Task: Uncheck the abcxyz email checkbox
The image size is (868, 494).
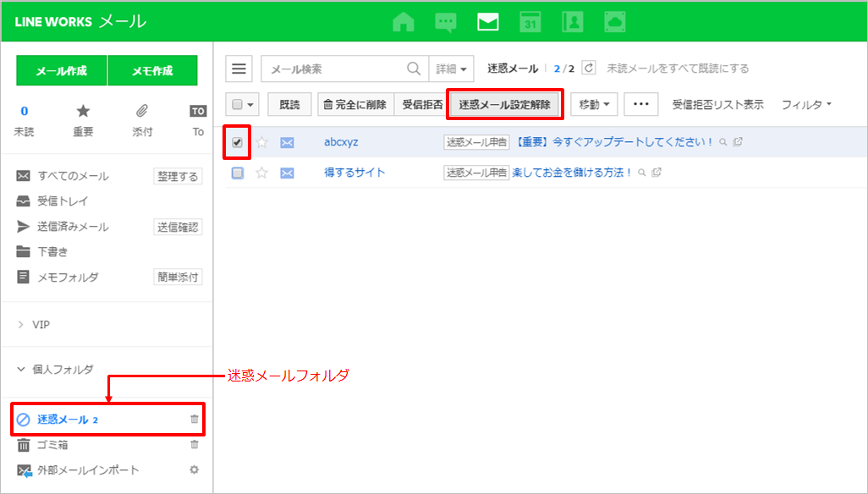Action: click(238, 142)
